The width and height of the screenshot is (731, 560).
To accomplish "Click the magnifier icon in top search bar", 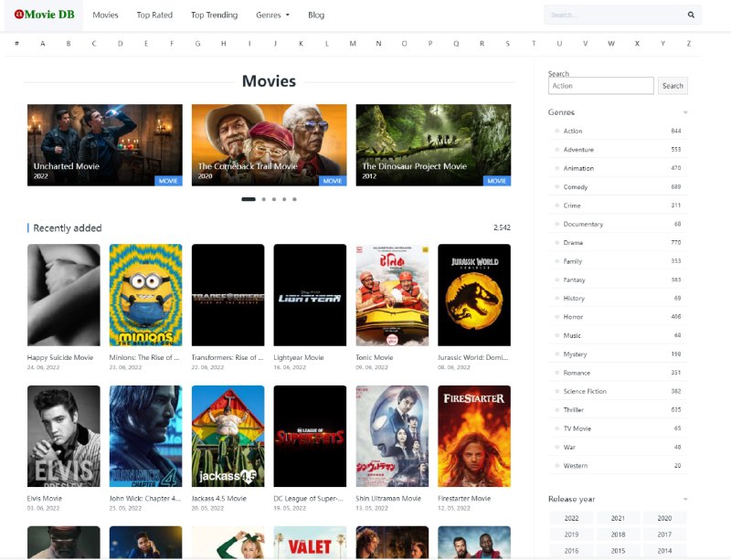I will [x=691, y=15].
